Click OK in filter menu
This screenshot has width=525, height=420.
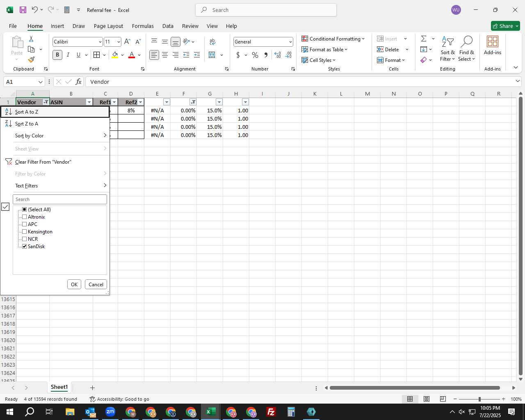pyautogui.click(x=74, y=284)
